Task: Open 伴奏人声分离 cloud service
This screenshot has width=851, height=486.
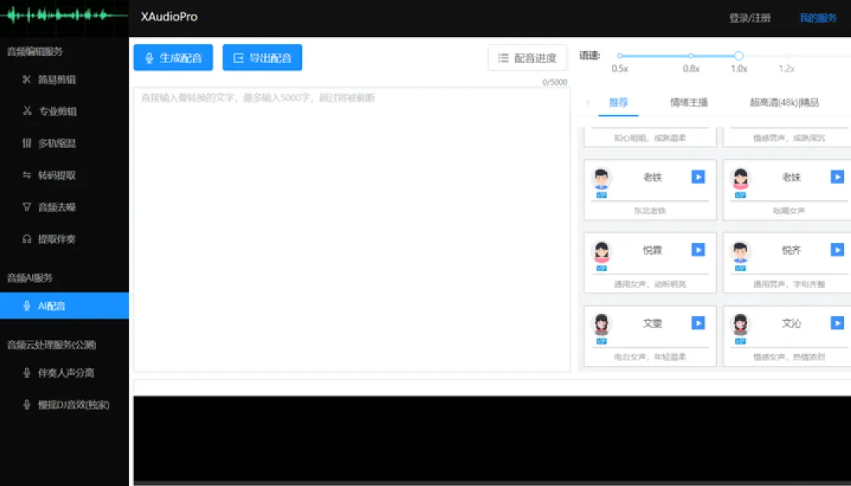Action: [65, 373]
